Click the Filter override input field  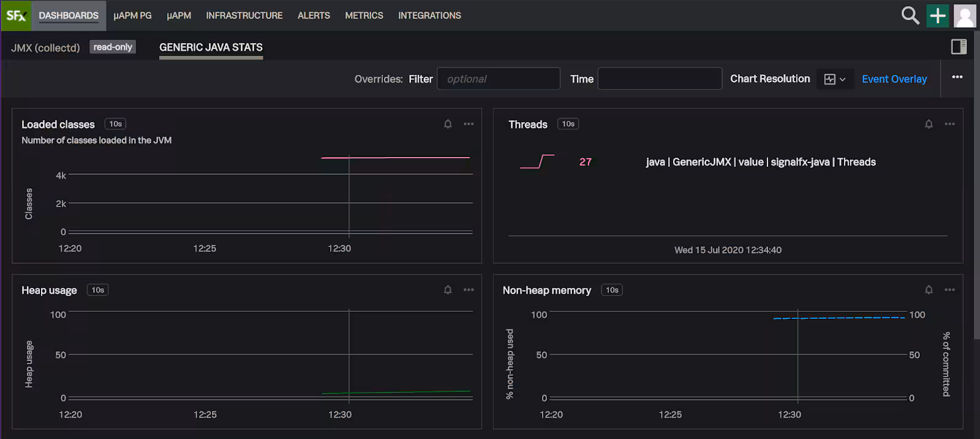(498, 79)
